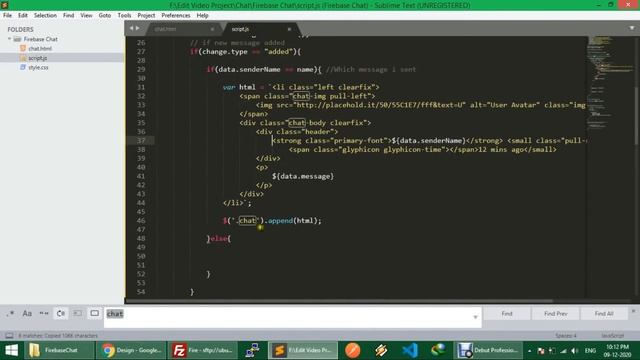Viewport: 640px width, 360px height.
Task: Open the Preferences menu
Action: tap(176, 15)
